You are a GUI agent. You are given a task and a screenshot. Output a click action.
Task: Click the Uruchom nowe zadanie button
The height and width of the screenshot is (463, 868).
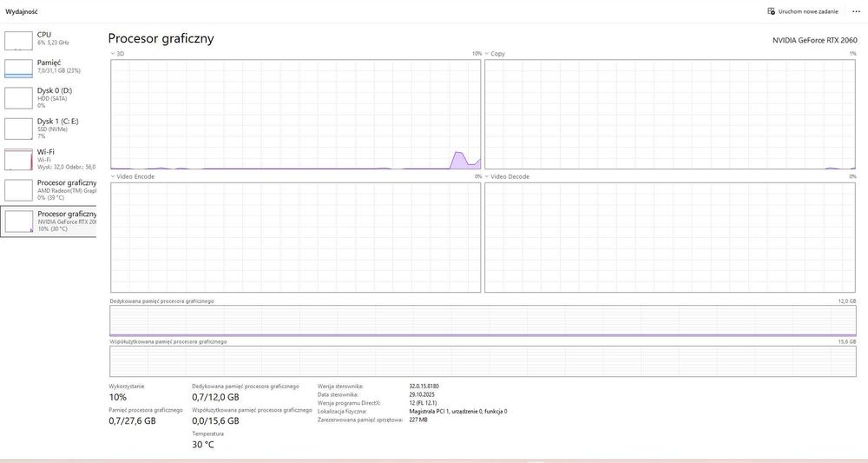[x=803, y=11]
